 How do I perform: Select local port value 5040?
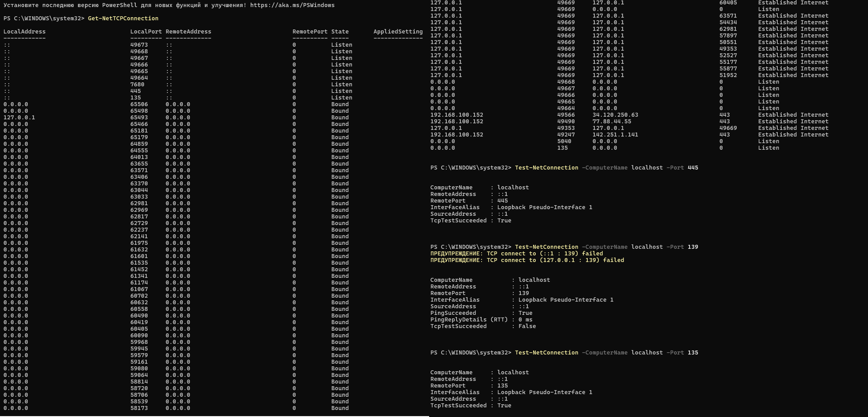[564, 141]
